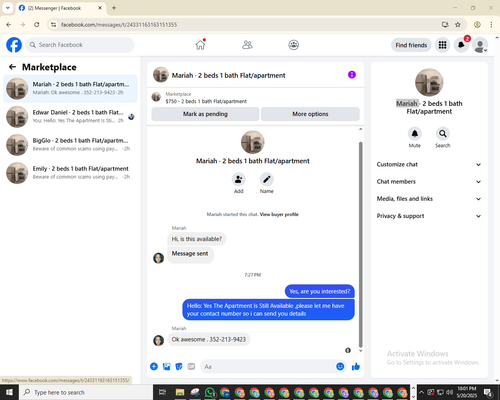Select the Messenger Facebook browser tab

[60, 8]
